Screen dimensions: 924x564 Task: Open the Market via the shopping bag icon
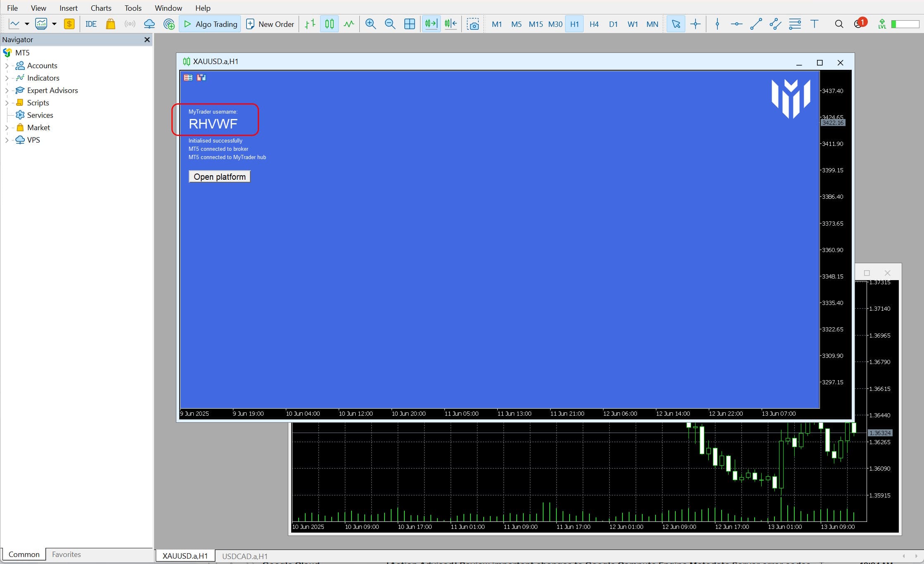click(x=110, y=24)
